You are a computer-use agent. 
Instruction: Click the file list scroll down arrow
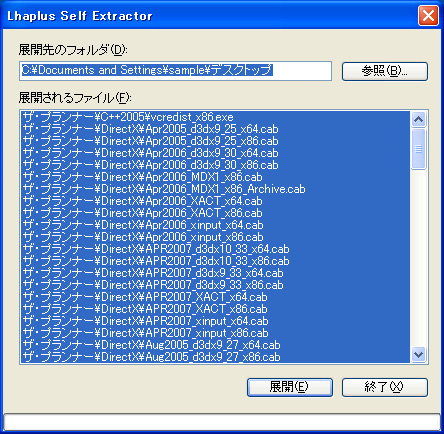coord(418,354)
